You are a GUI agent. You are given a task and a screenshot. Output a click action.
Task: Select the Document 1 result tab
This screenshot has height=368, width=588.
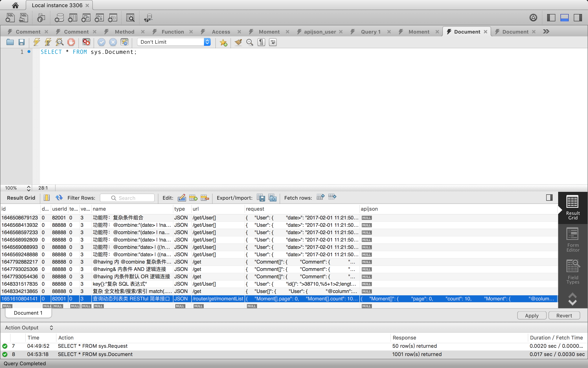[x=28, y=313]
